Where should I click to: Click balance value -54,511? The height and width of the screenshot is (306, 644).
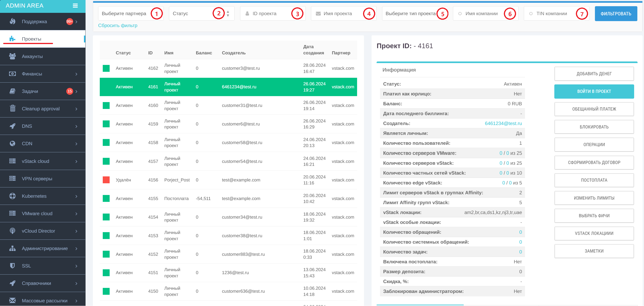point(203,198)
